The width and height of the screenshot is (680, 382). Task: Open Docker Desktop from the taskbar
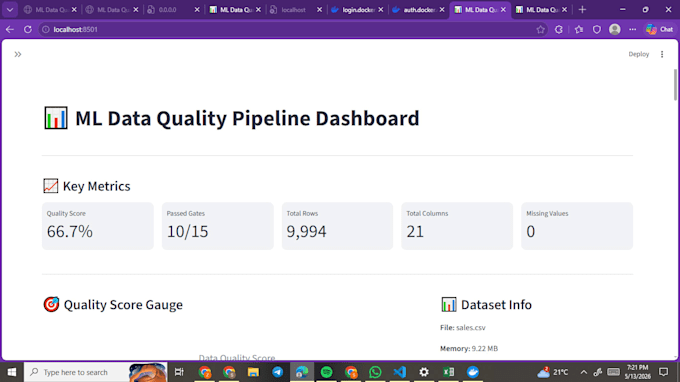473,372
